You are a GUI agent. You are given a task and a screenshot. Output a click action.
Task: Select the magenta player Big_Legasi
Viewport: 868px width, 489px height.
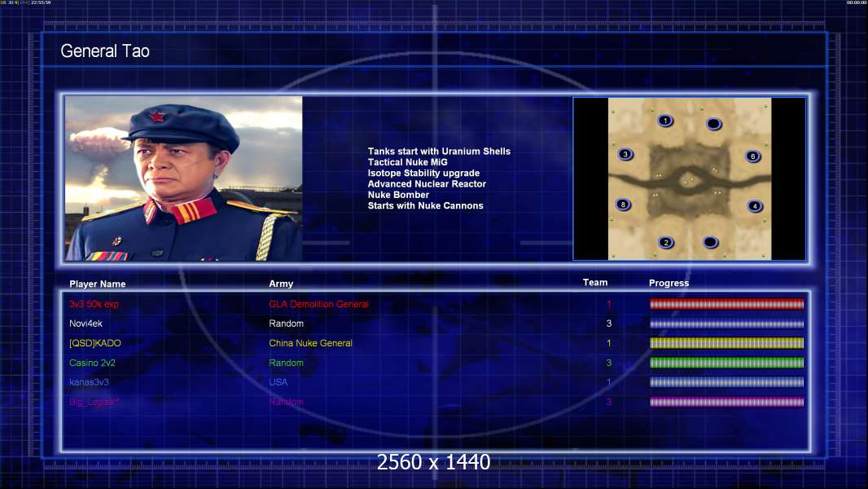pyautogui.click(x=94, y=402)
